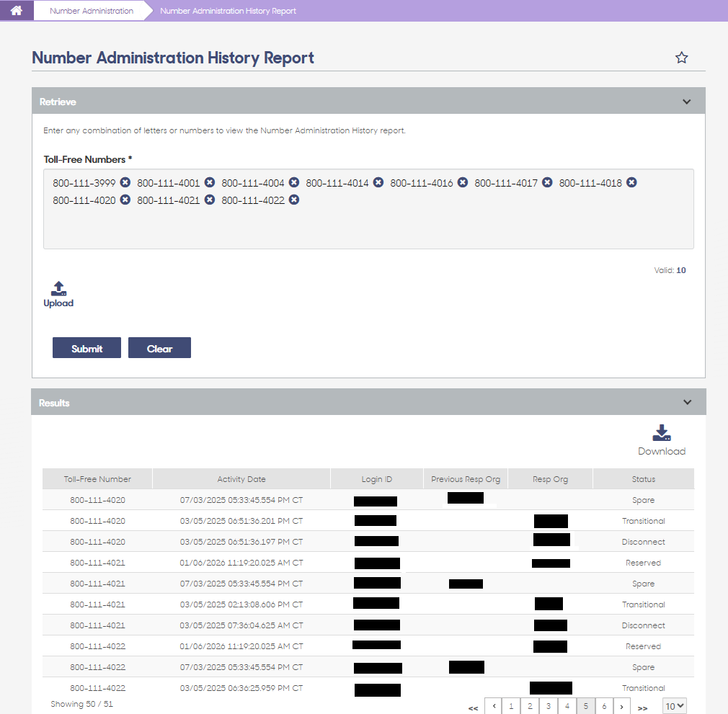Click the Showing 50 / 51 text
This screenshot has width=728, height=714.
81,704
